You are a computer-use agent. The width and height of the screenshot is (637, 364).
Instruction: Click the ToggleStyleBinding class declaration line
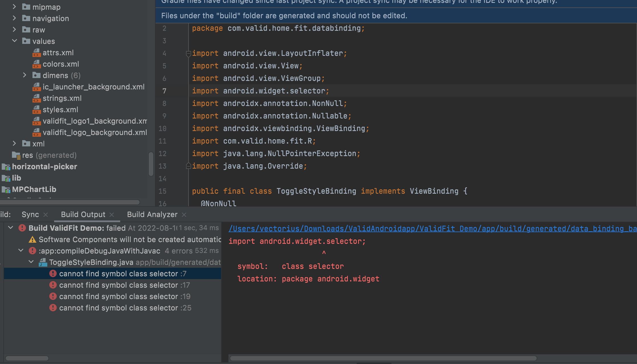point(330,191)
